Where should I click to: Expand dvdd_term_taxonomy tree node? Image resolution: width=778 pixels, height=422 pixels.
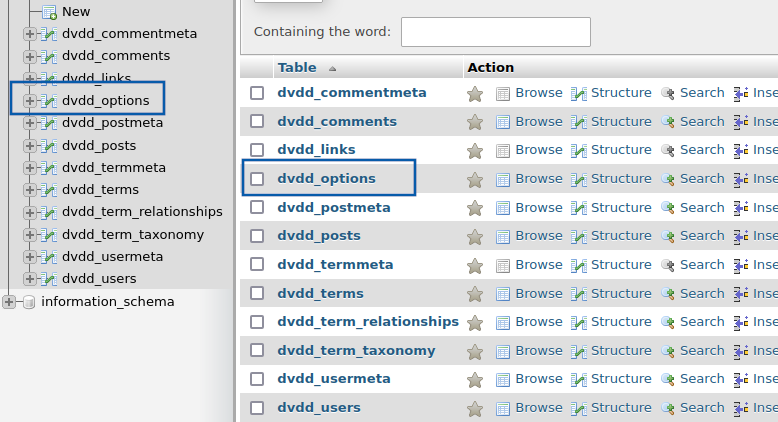pos(29,235)
